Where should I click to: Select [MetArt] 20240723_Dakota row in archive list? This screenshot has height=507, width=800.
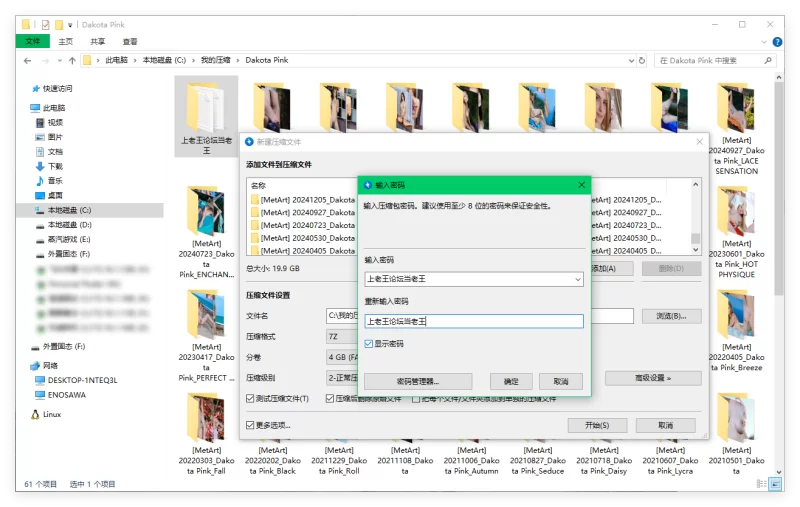(304, 225)
